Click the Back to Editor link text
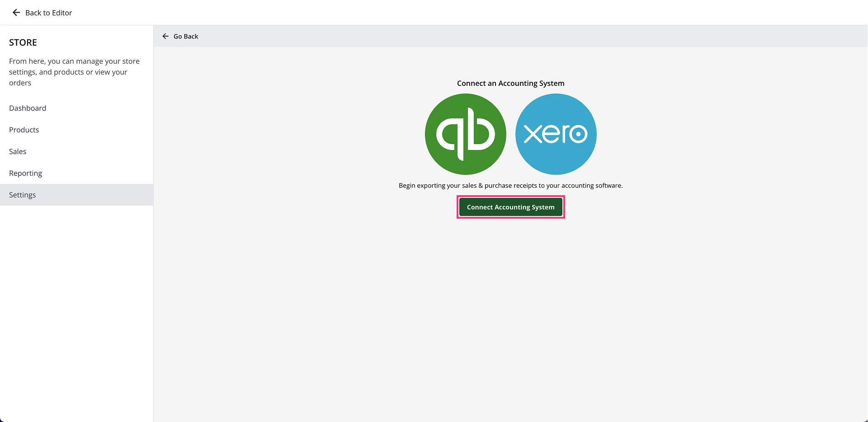This screenshot has height=422, width=868. tap(49, 13)
